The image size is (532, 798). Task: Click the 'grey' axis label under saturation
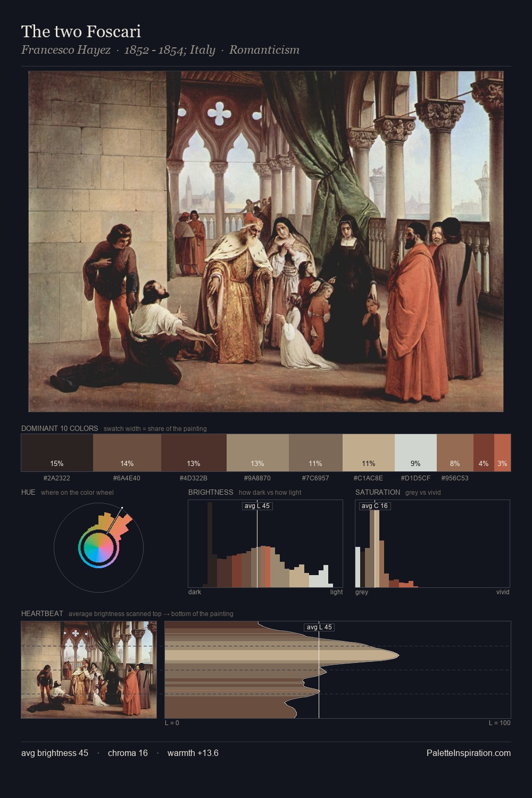point(362,592)
